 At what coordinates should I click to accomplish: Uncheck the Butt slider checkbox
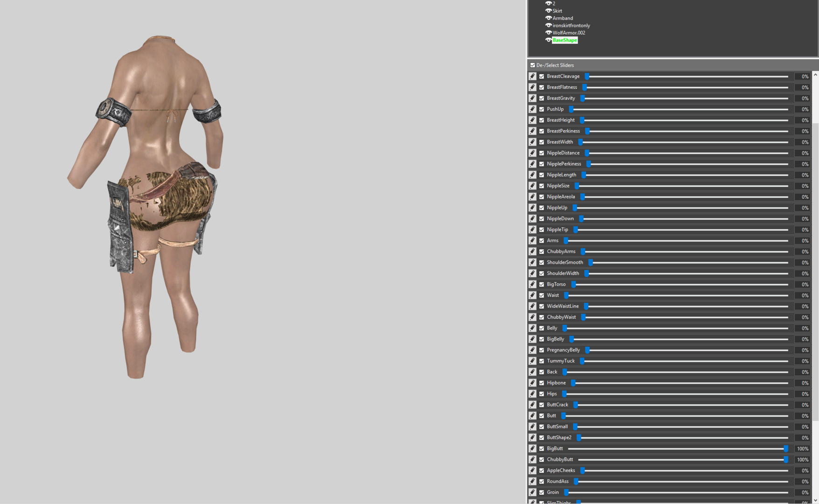coord(542,416)
